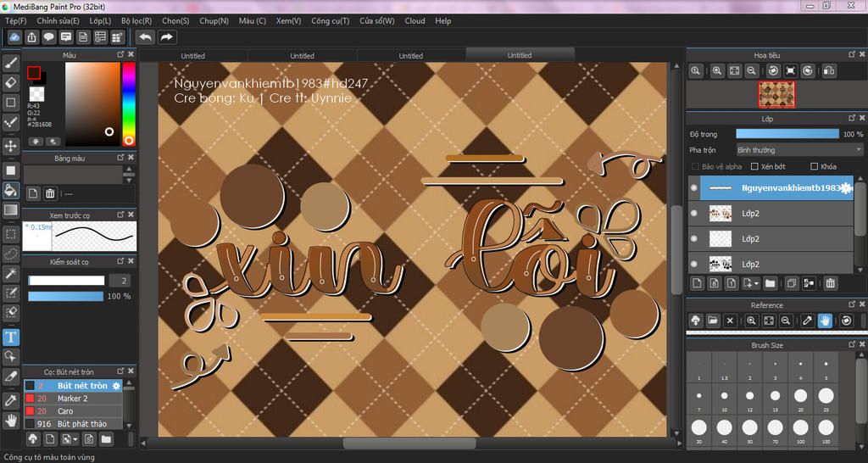Viewport: 868px width, 463px height.
Task: Select the Move tool
Action: pyautogui.click(x=11, y=146)
